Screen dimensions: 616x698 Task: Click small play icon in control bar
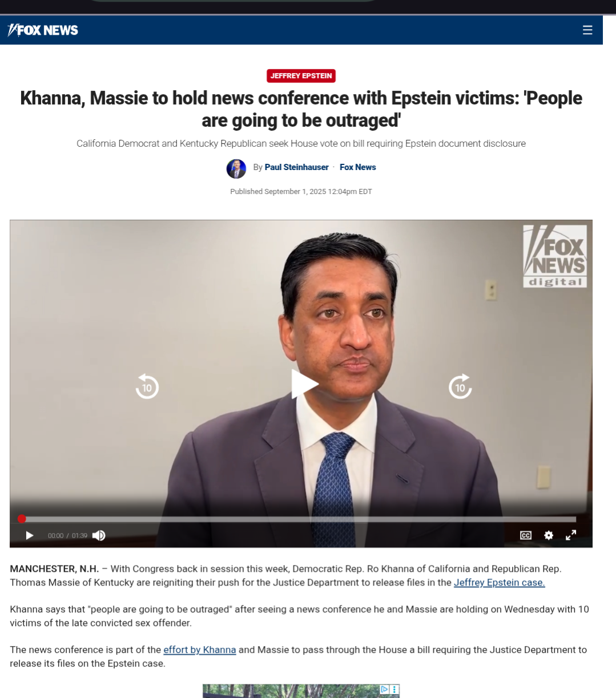[x=30, y=535]
